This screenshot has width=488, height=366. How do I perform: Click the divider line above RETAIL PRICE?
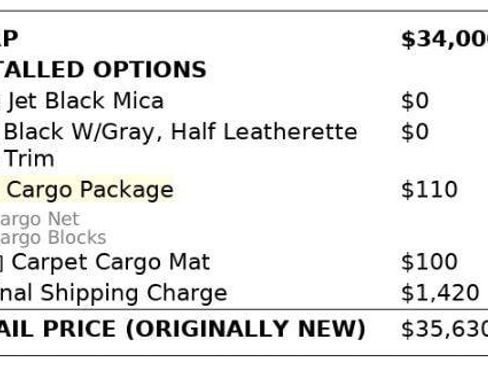pos(244,310)
